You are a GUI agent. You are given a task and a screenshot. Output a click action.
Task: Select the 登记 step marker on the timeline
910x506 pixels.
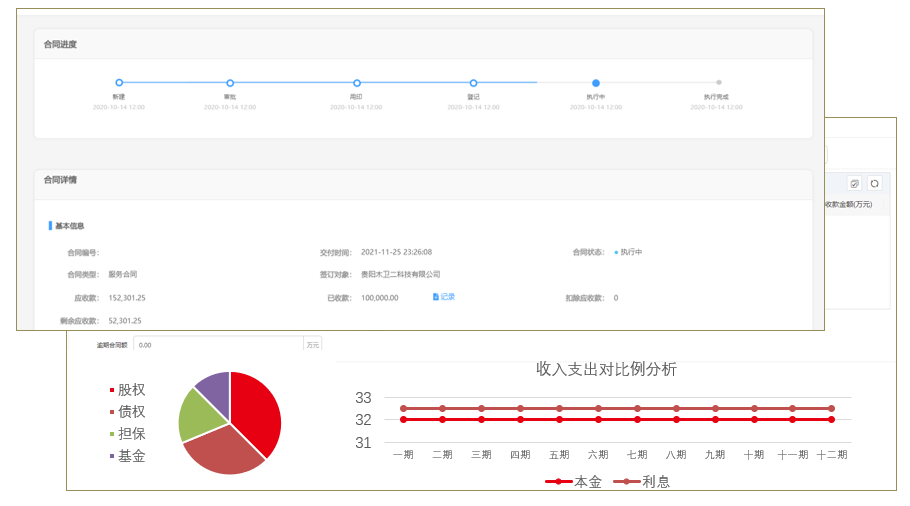(474, 83)
